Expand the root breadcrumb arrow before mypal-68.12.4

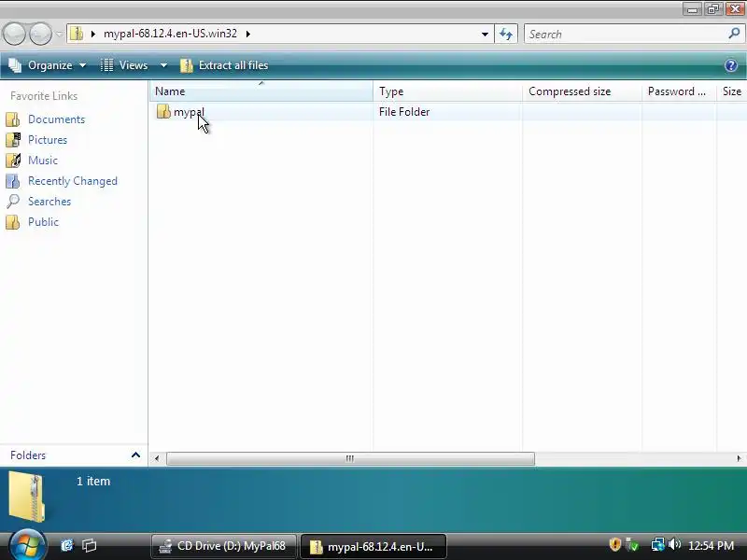coord(93,34)
